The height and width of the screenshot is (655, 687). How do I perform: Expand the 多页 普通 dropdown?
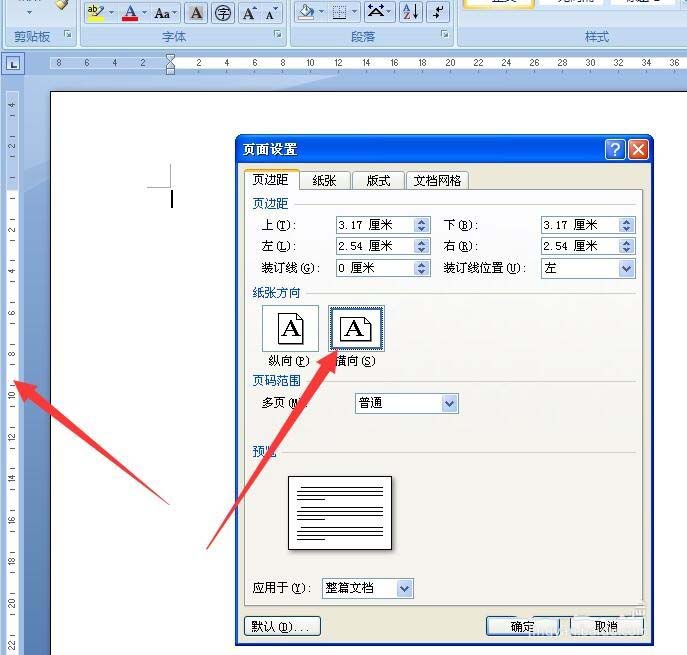click(407, 403)
